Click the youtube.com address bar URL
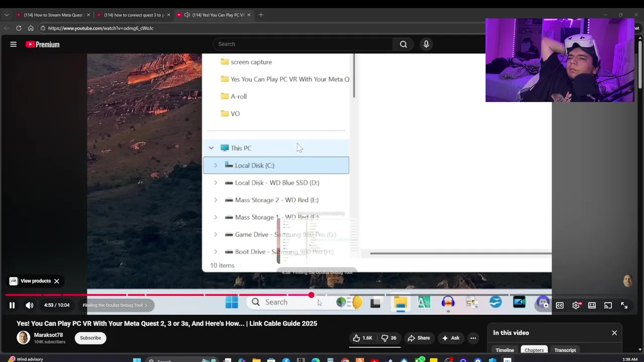The height and width of the screenshot is (362, 644). (101, 28)
